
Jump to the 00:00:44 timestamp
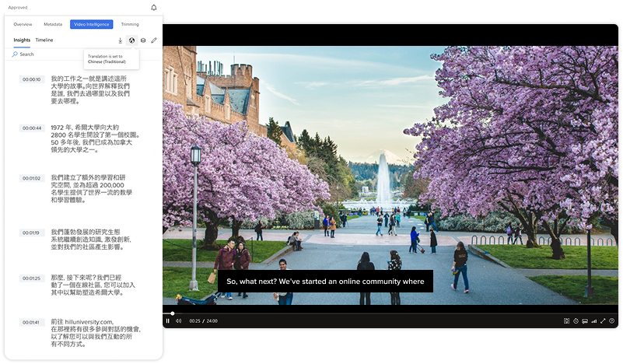[x=32, y=128]
